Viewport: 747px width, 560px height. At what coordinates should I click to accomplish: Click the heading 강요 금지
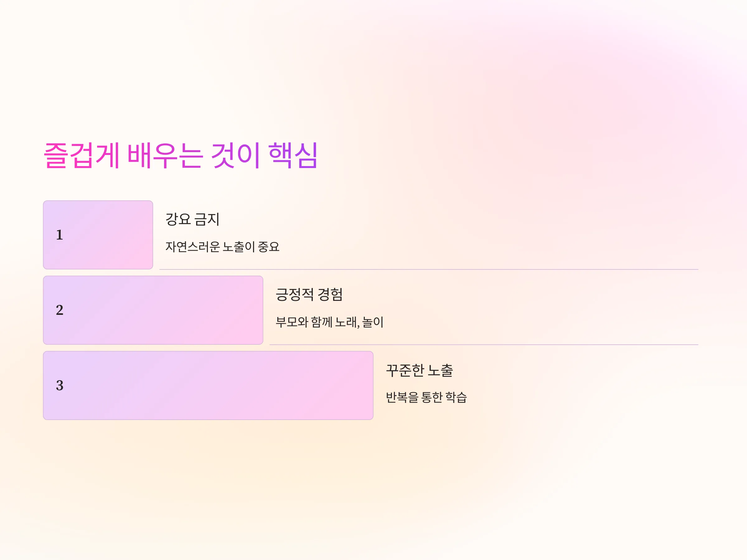pos(192,219)
